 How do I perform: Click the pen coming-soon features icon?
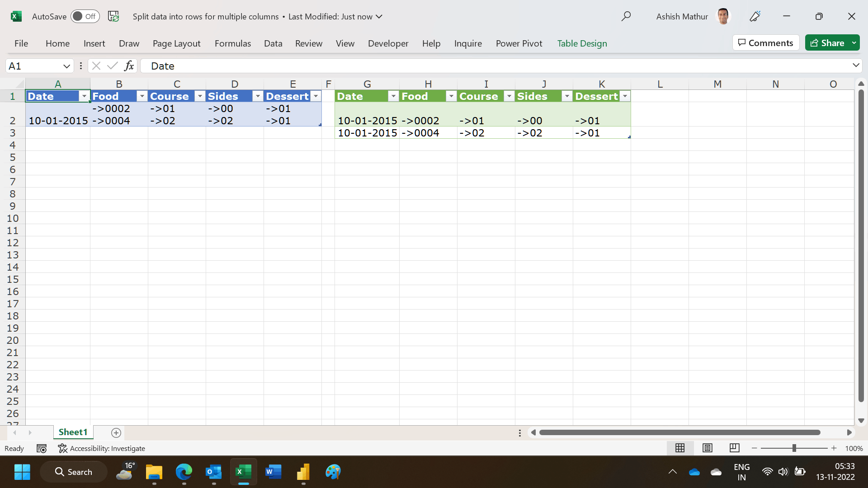click(x=755, y=17)
